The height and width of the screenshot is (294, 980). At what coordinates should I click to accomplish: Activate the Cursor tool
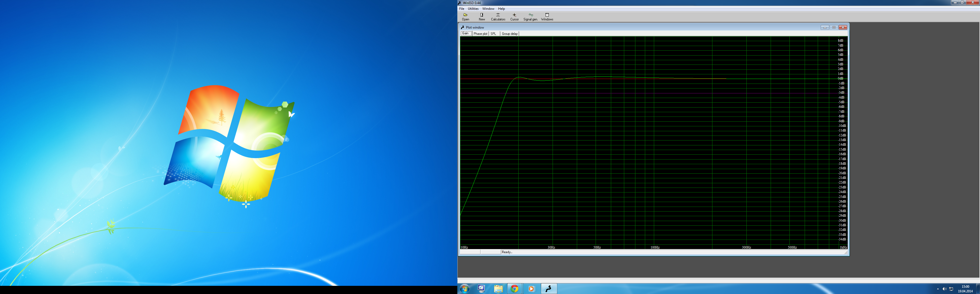click(514, 17)
